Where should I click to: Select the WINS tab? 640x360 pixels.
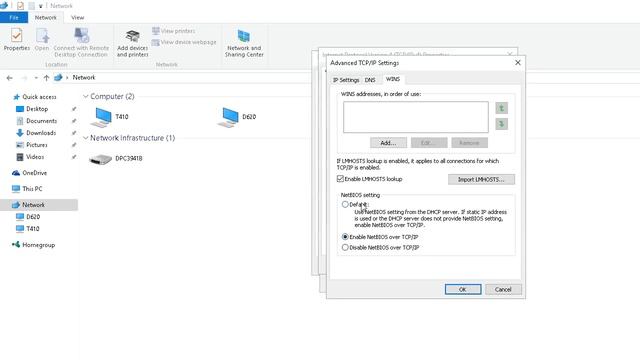click(x=393, y=79)
